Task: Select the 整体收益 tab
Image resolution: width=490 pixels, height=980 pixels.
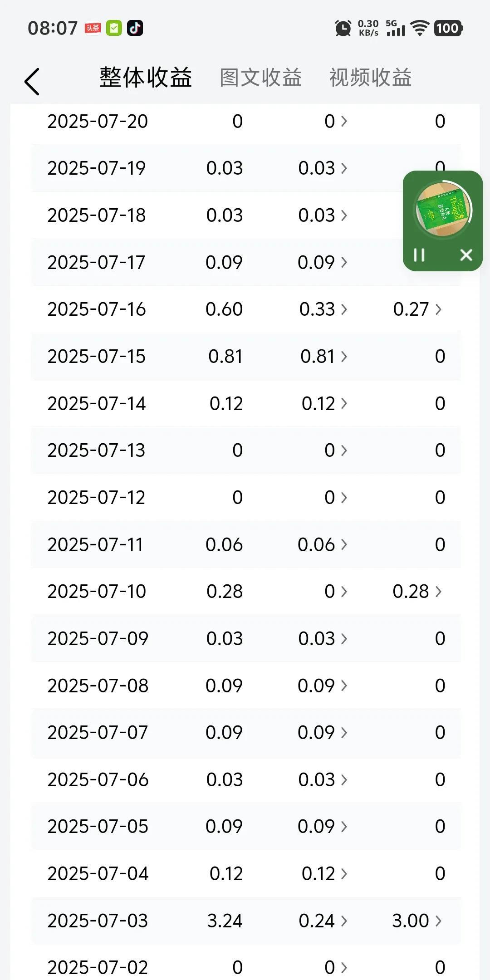Action: (146, 78)
